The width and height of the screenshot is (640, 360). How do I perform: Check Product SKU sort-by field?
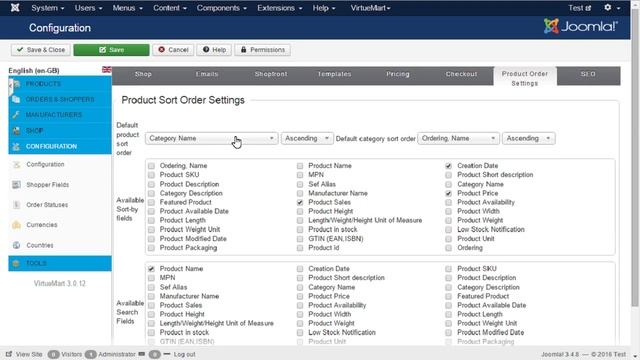pos(151,175)
